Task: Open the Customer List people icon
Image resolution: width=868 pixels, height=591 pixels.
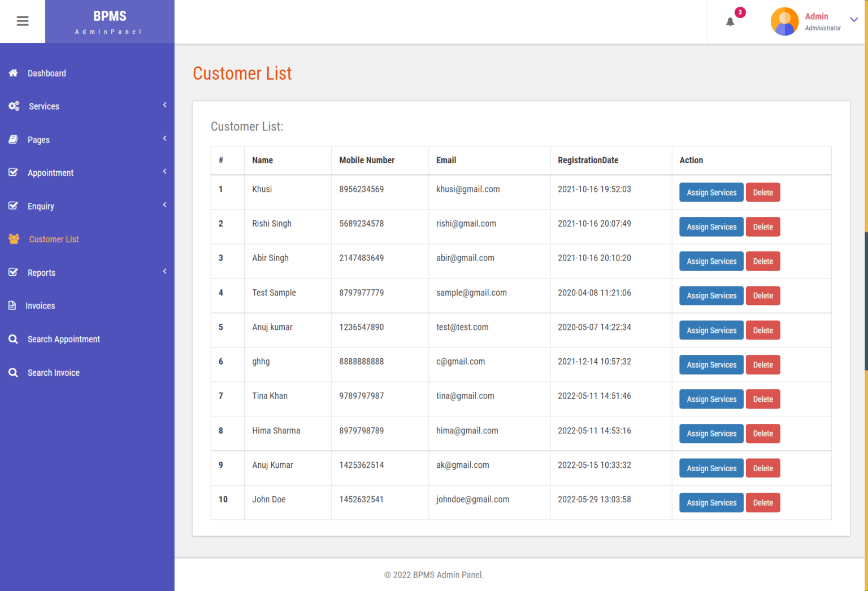Action: (14, 239)
